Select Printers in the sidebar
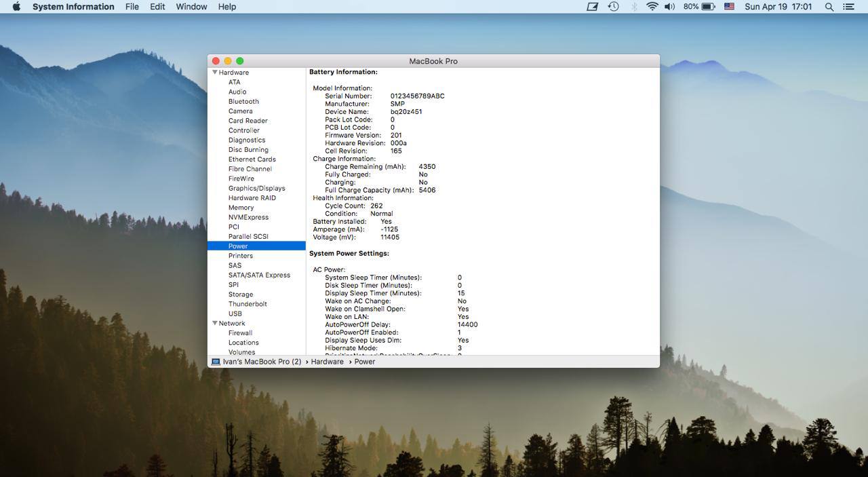868x477 pixels. (241, 256)
